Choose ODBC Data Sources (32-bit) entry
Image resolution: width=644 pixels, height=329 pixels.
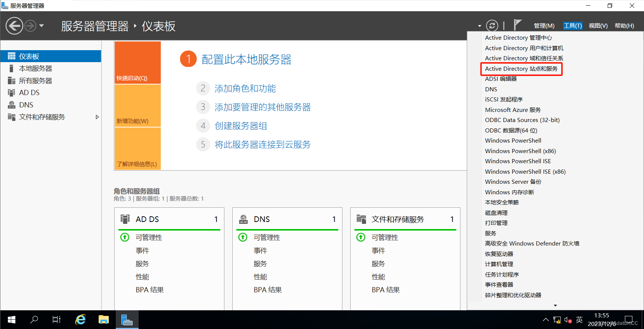pyautogui.click(x=522, y=120)
